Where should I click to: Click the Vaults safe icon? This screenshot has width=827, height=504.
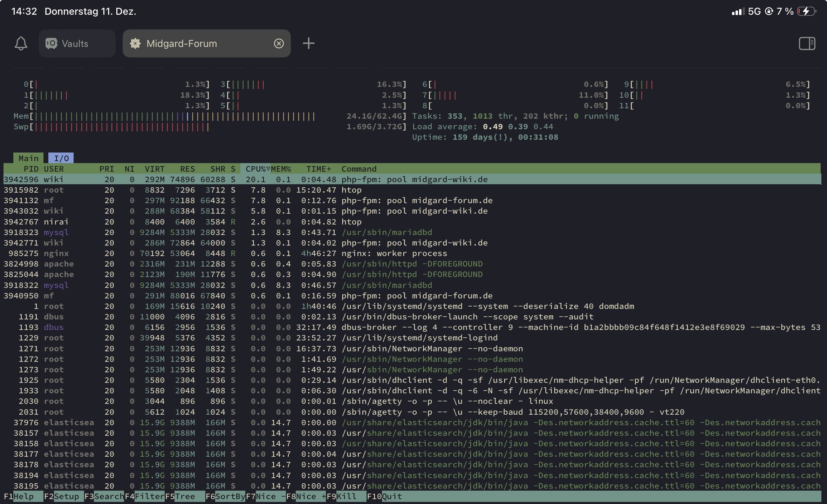pos(52,43)
